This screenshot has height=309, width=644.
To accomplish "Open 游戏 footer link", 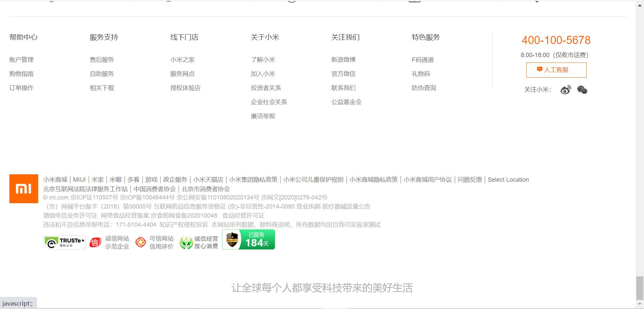I will (151, 180).
